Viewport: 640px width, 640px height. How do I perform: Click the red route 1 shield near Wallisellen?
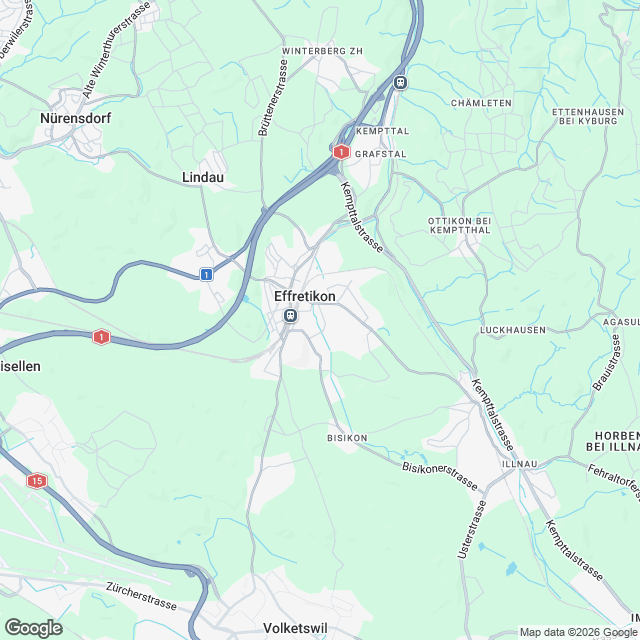click(101, 337)
